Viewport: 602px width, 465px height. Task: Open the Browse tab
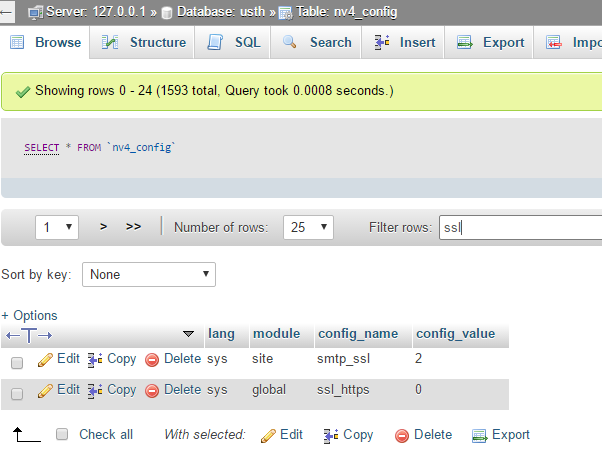45,42
